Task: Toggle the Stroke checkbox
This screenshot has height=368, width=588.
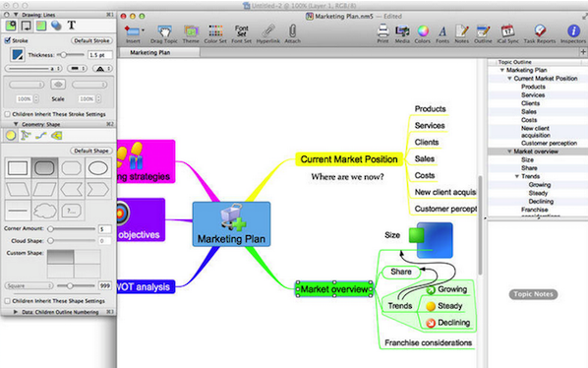Action: tap(8, 40)
